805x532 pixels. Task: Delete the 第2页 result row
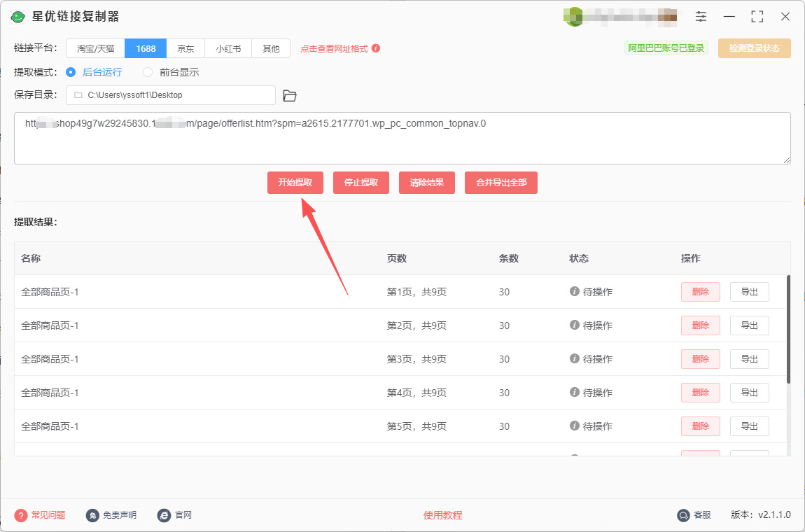click(700, 325)
